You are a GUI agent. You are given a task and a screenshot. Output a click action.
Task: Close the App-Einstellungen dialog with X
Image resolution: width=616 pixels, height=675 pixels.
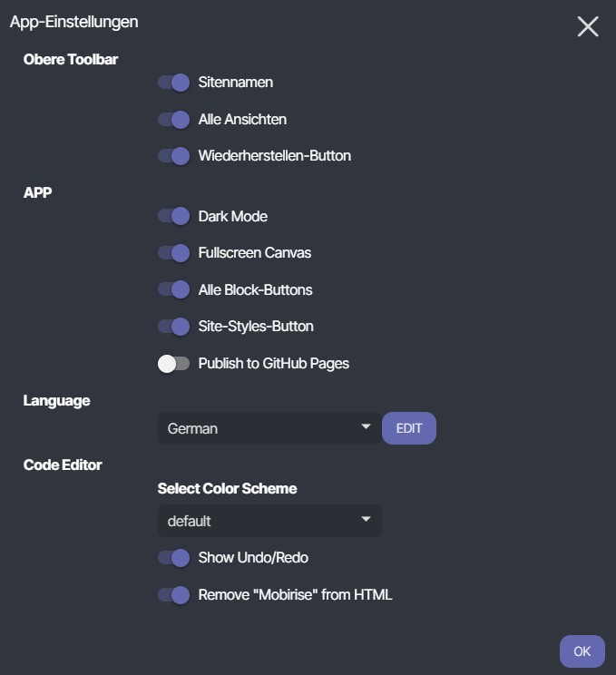588,26
